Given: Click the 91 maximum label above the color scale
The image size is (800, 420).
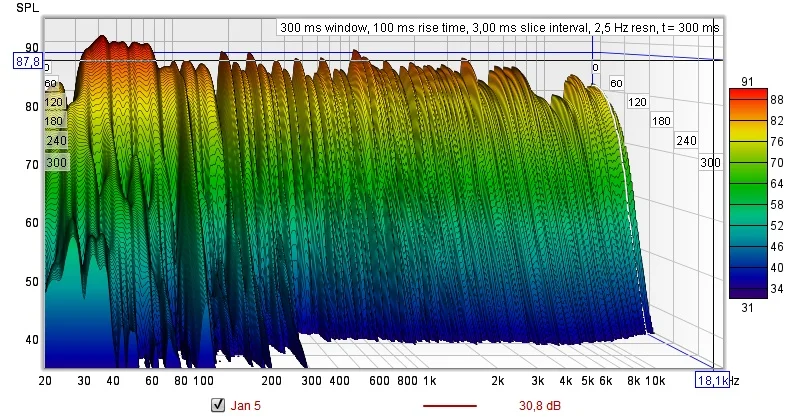Looking at the screenshot, I should [x=747, y=82].
